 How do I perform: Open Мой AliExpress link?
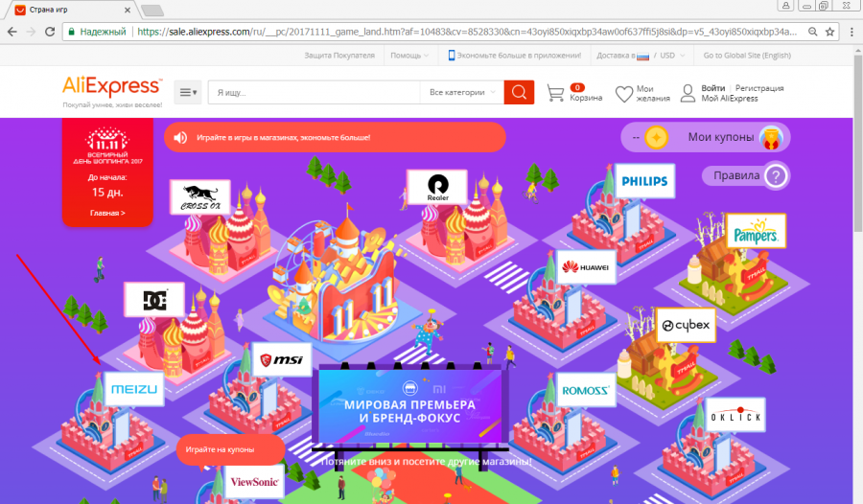(730, 99)
